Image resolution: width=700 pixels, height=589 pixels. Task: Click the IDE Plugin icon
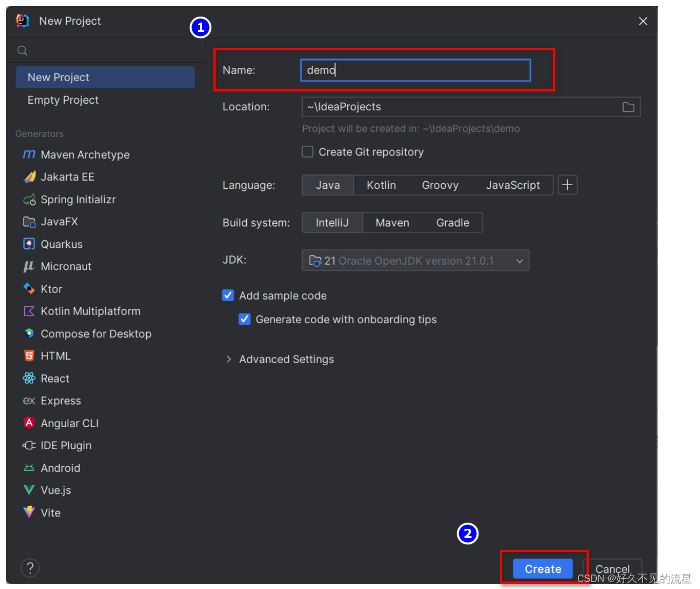(x=29, y=445)
